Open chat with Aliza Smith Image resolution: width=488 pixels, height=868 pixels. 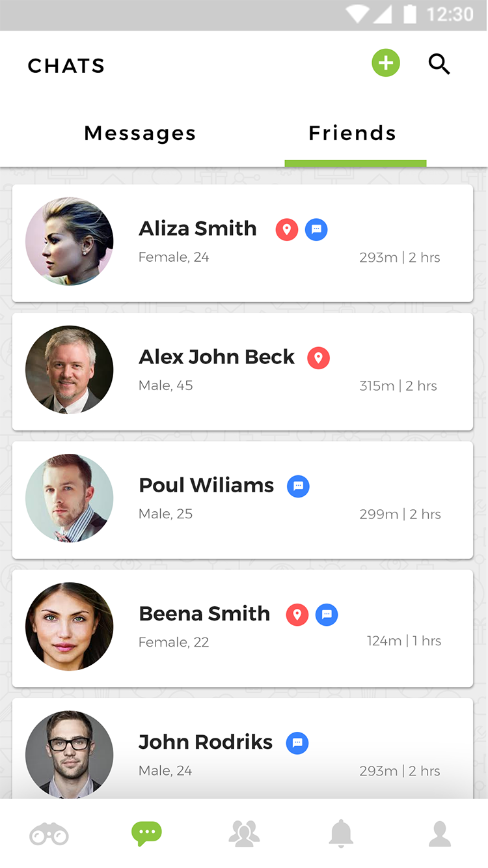[316, 229]
